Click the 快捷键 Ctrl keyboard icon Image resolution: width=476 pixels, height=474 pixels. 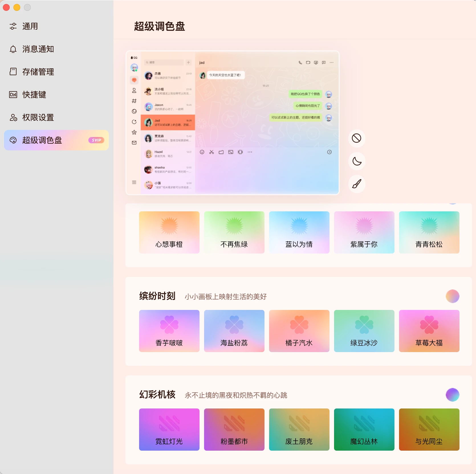pyautogui.click(x=13, y=95)
